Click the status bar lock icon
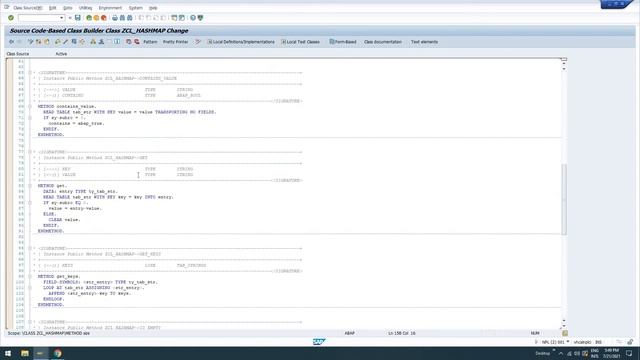This screenshot has height=360, width=640. point(630,342)
